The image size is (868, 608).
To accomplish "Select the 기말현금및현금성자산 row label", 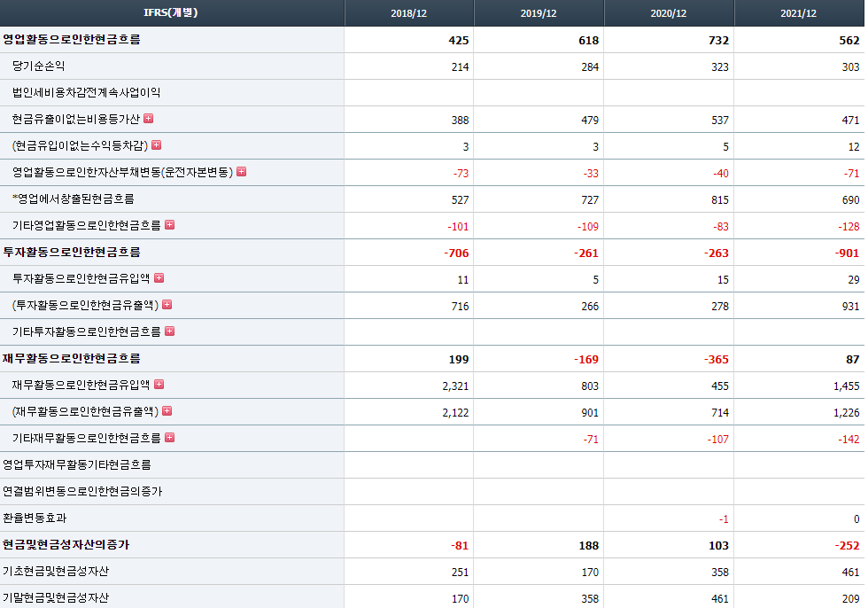I will [x=55, y=597].
